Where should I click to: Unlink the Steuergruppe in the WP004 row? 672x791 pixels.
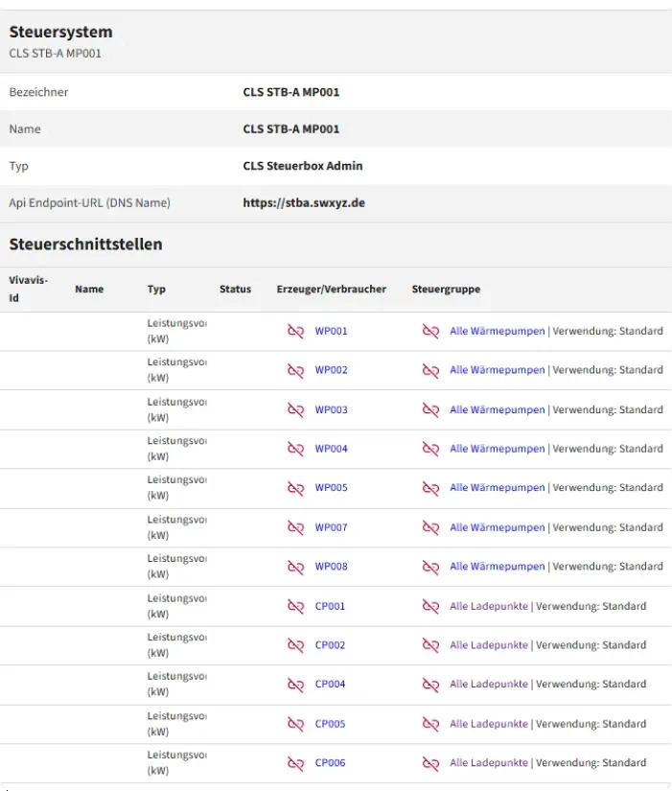pos(430,449)
